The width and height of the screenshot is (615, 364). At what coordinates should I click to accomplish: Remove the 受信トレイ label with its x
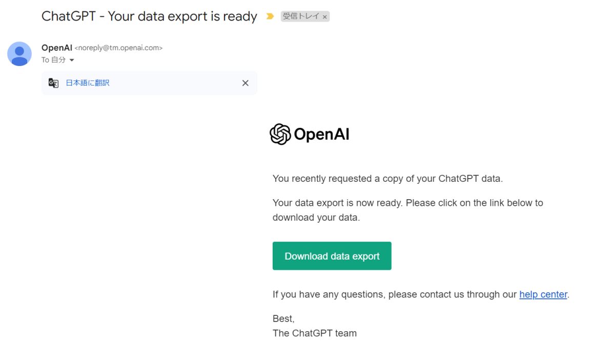[325, 17]
